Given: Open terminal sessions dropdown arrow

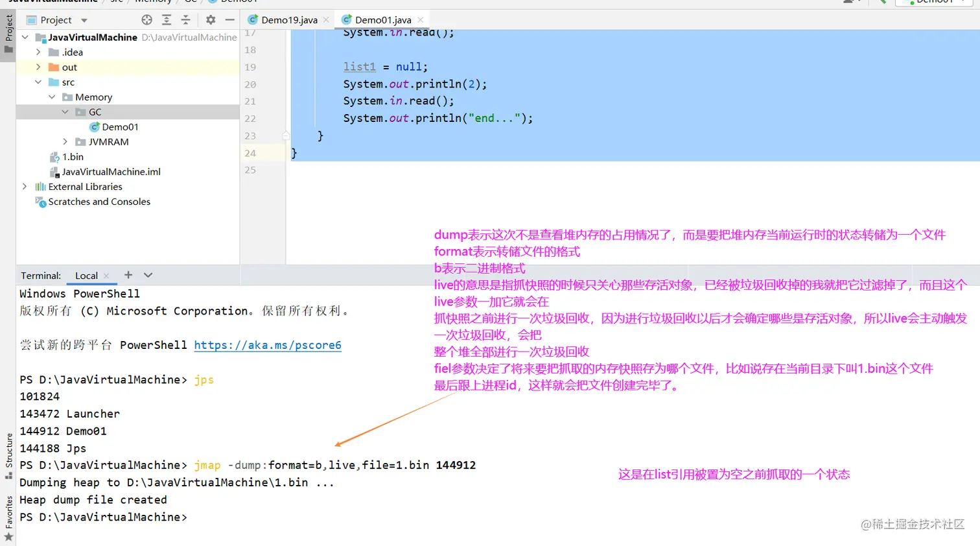Looking at the screenshot, I should pos(148,275).
